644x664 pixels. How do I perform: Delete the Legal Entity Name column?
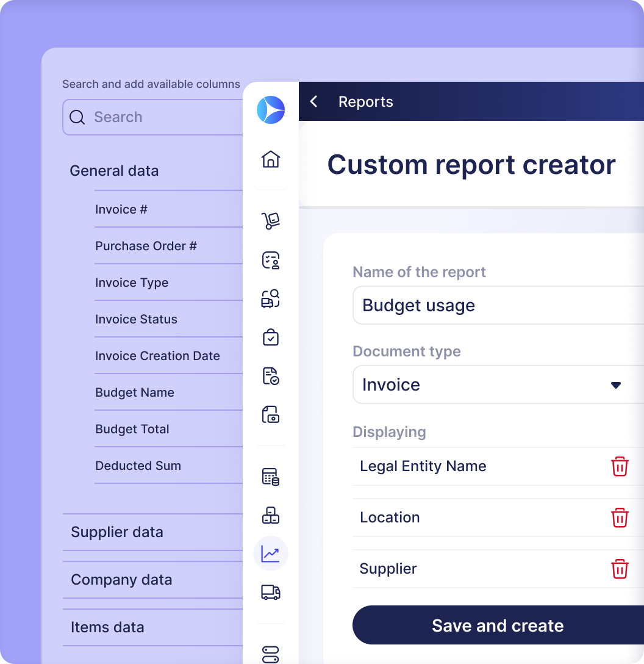(x=620, y=467)
